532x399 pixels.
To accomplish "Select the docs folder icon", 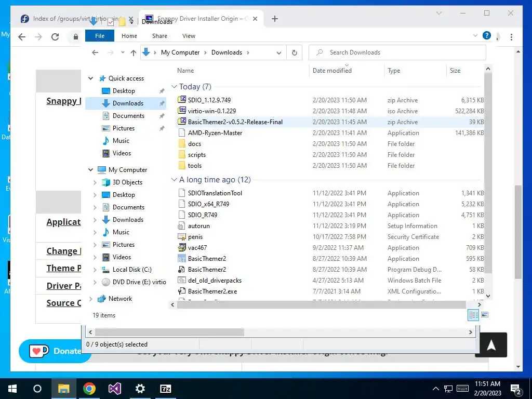I will click(182, 144).
